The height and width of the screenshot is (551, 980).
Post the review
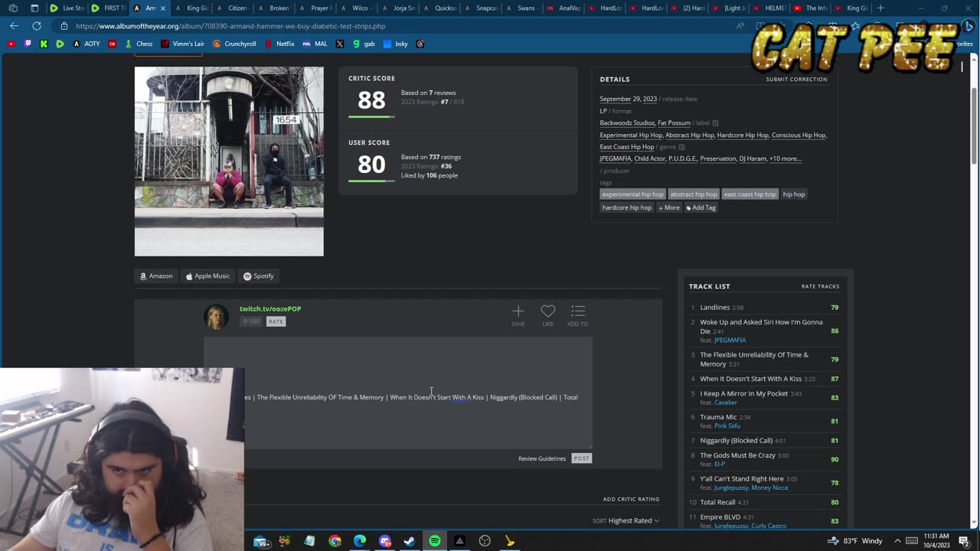(x=582, y=458)
